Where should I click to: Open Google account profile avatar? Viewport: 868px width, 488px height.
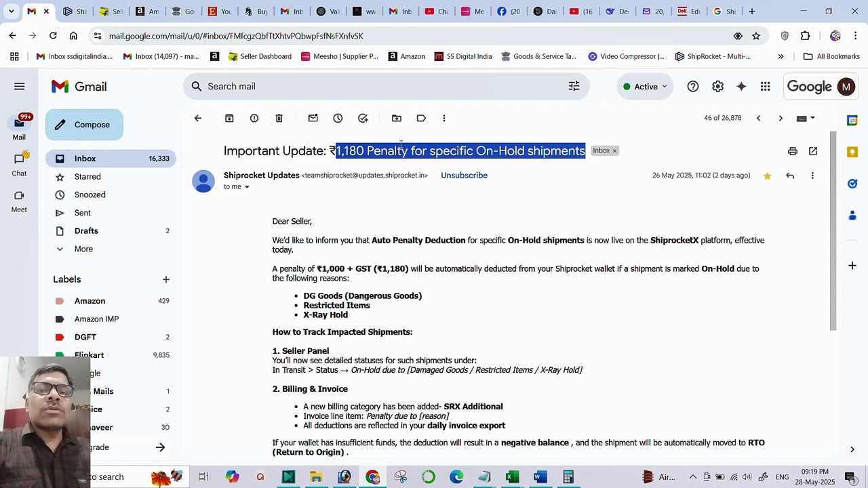click(x=846, y=86)
